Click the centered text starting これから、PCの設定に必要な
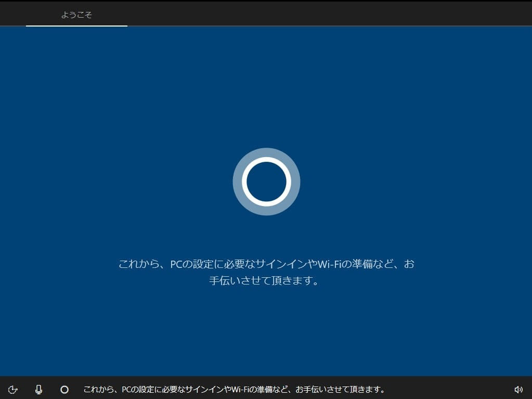The height and width of the screenshot is (399, 532). [x=266, y=272]
